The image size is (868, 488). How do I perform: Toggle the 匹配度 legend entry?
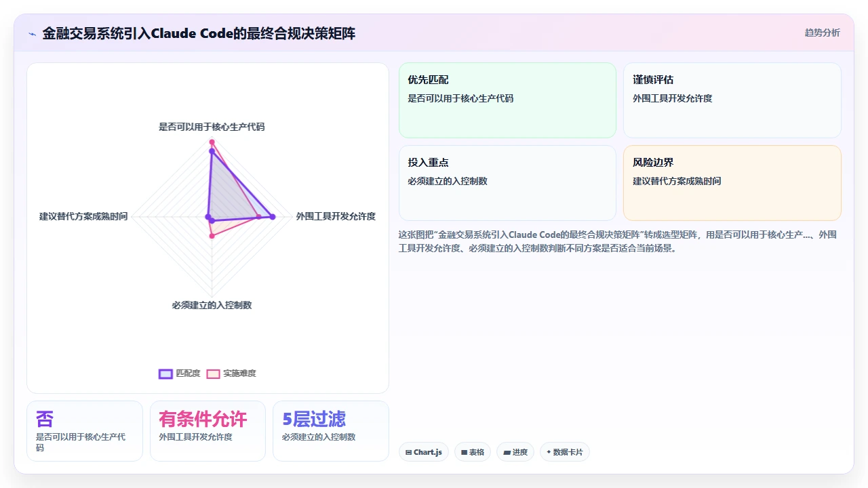pyautogui.click(x=180, y=373)
